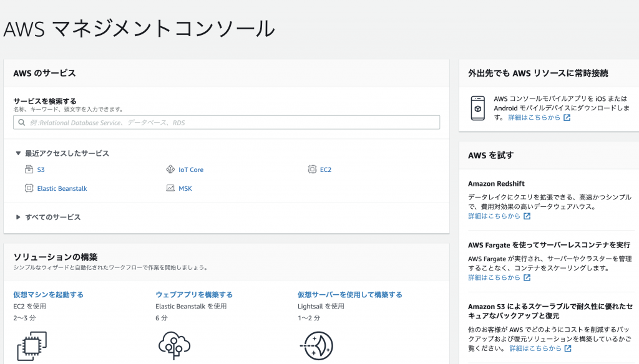Click the MSK service icon
Image resolution: width=639 pixels, height=364 pixels.
[x=170, y=188]
